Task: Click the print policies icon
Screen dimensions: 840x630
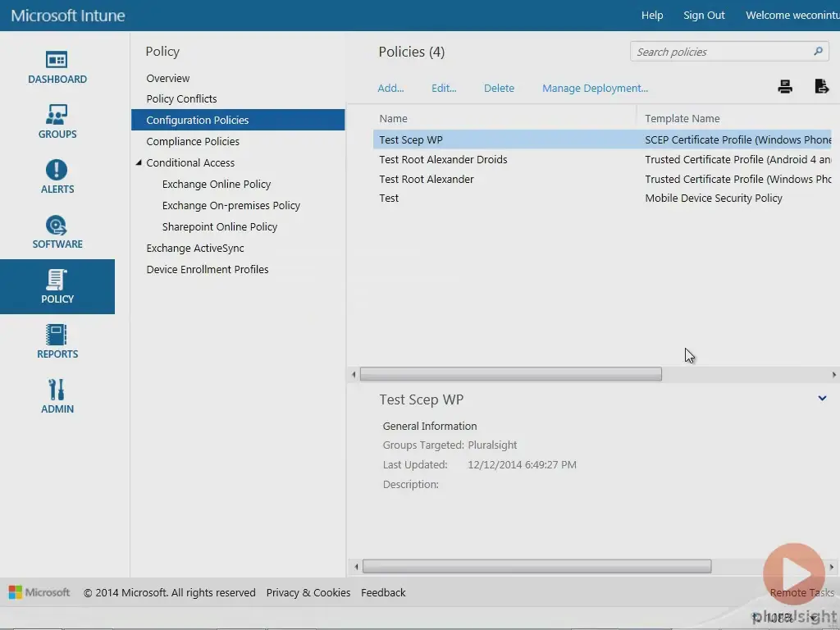Action: pyautogui.click(x=785, y=87)
